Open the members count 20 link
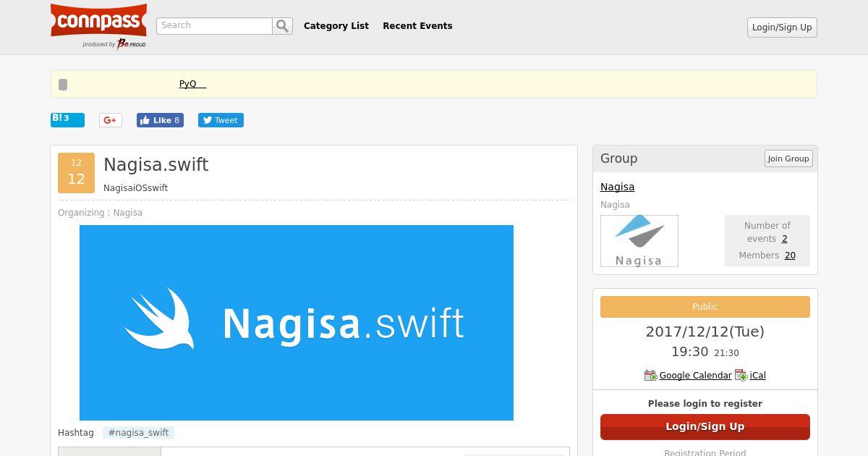 (790, 256)
